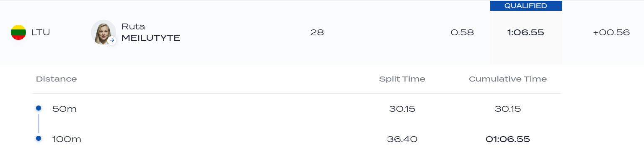Select the 50m distance row label
The width and height of the screenshot is (644, 153).
coord(65,109)
